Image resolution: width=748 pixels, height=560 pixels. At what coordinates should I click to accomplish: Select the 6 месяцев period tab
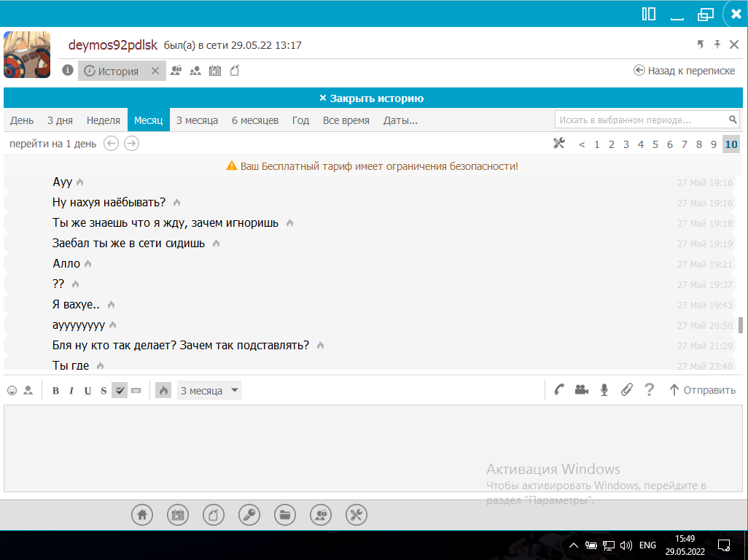pyautogui.click(x=255, y=120)
